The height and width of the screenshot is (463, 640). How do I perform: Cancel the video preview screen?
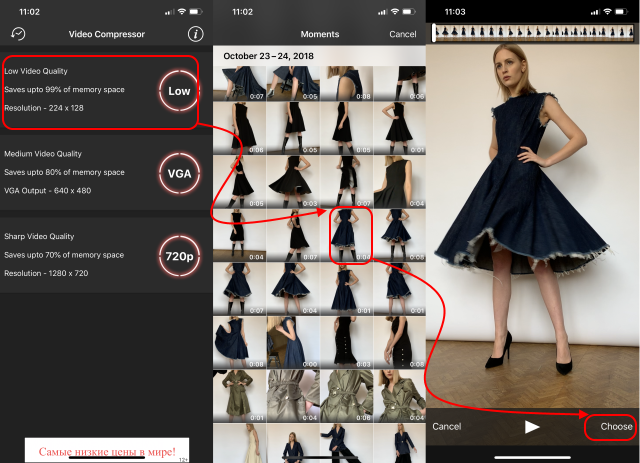pyautogui.click(x=447, y=427)
